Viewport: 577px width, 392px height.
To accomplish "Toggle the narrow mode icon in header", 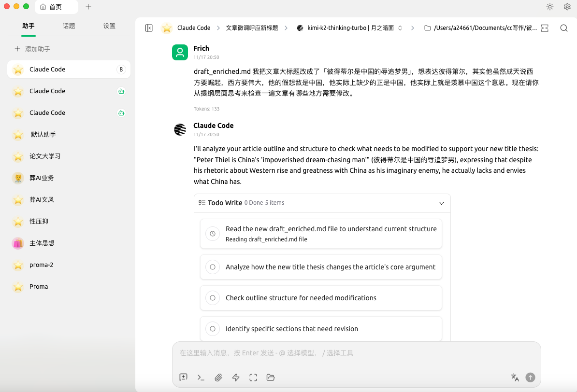I will [545, 28].
